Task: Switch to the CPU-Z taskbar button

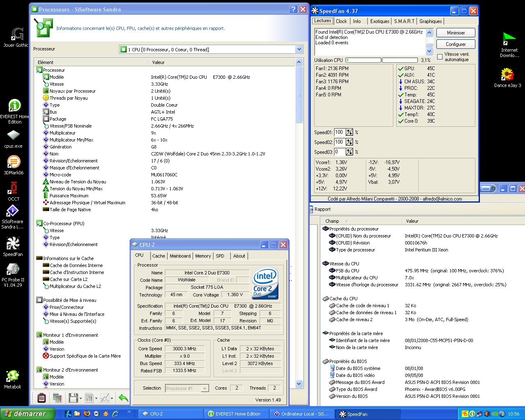Action: 171,414
